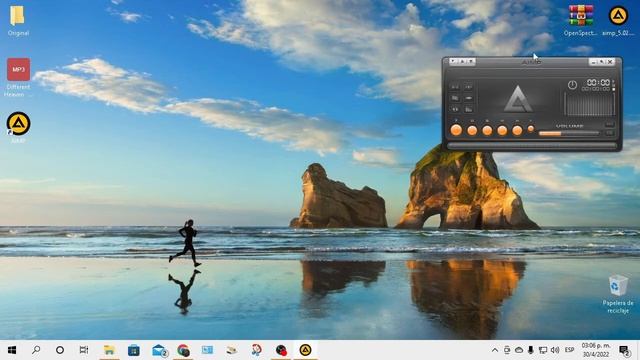
Task: Click the large AIMP triangle logo
Action: click(x=518, y=98)
